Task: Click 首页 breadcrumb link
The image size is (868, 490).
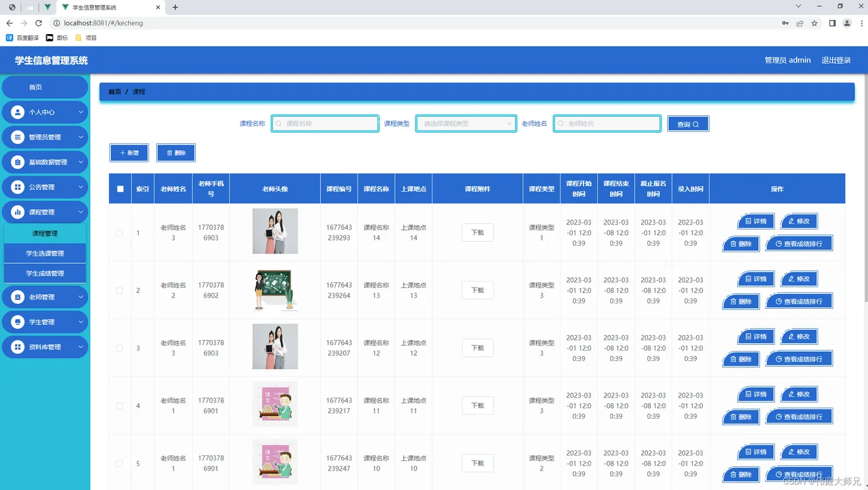Action: [x=115, y=92]
